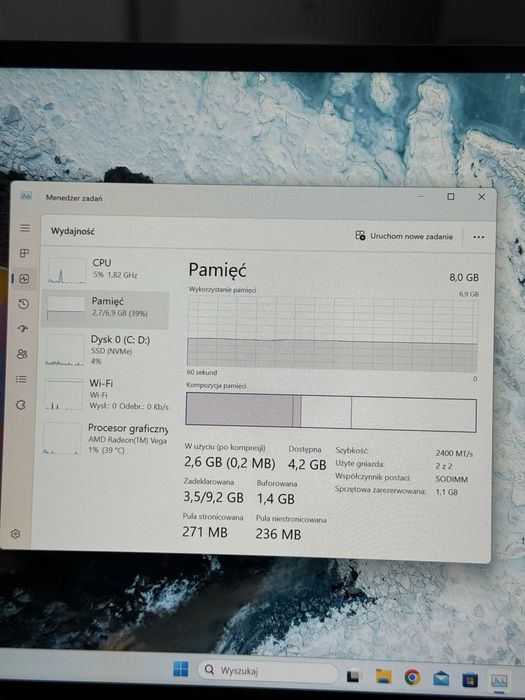The width and height of the screenshot is (525, 700).
Task: Open the three-dot more options menu
Action: click(479, 237)
